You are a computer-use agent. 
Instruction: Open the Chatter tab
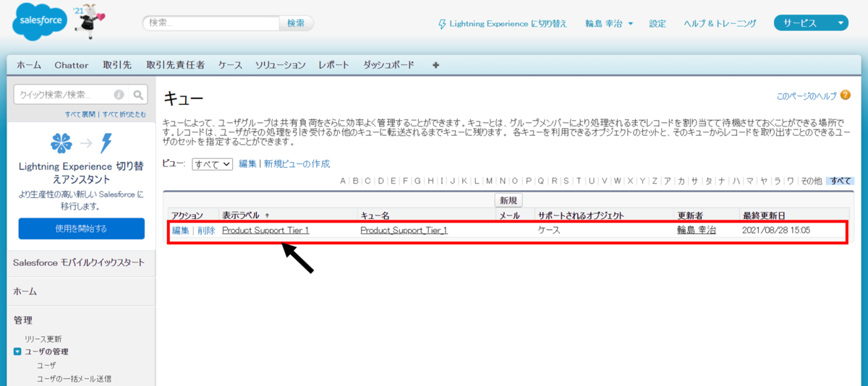pos(72,65)
